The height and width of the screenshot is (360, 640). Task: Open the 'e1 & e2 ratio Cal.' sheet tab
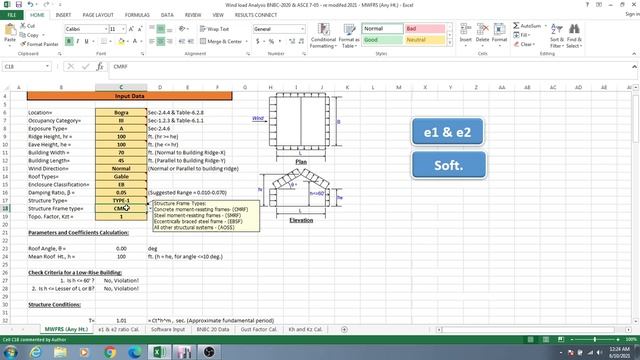(x=118, y=329)
